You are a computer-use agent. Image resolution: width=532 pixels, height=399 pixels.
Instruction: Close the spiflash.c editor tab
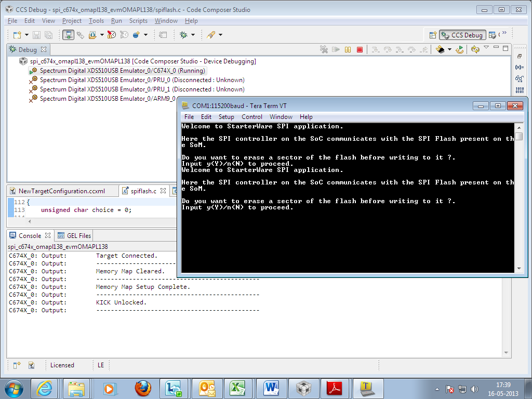(x=163, y=191)
